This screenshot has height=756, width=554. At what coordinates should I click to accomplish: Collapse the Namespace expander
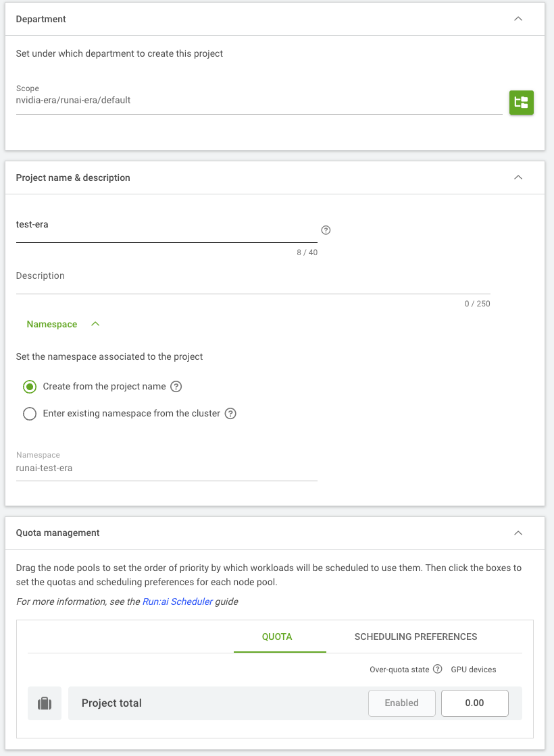(95, 324)
